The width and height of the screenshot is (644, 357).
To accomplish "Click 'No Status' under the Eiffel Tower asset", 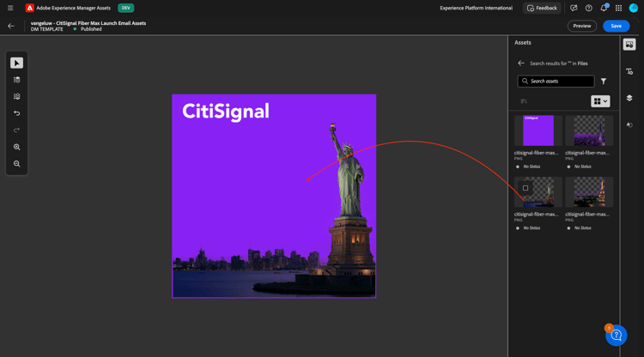I will pyautogui.click(x=582, y=227).
